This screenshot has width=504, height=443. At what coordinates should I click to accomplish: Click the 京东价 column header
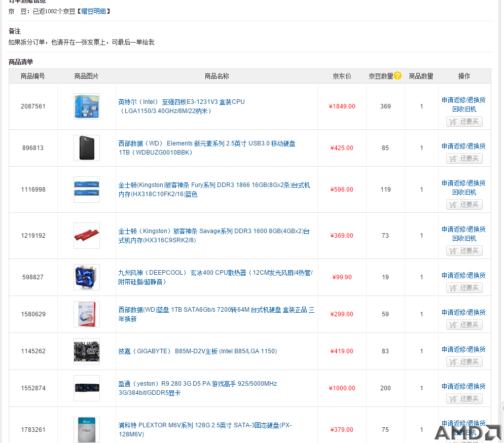pyautogui.click(x=342, y=76)
